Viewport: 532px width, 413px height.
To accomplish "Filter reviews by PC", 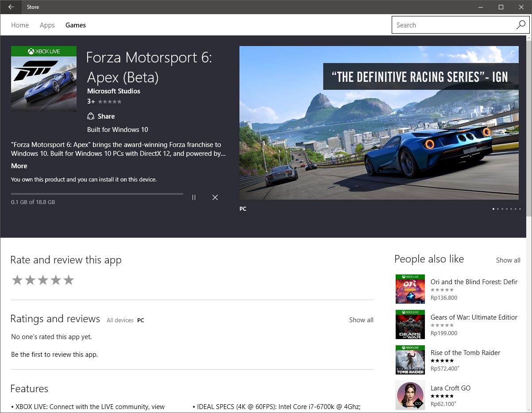I will coord(141,320).
